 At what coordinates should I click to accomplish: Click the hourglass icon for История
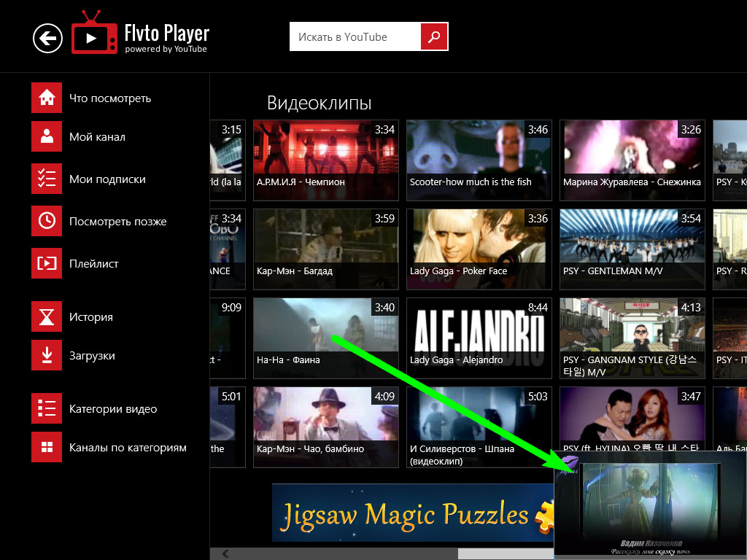47,316
